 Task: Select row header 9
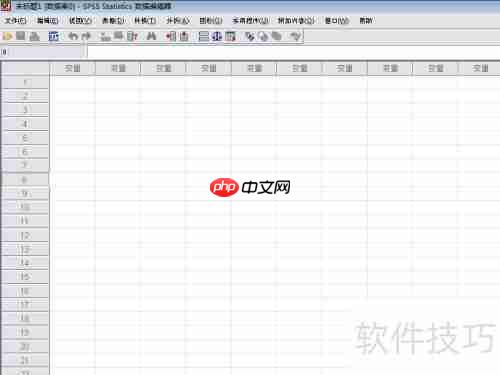[x=25, y=193]
